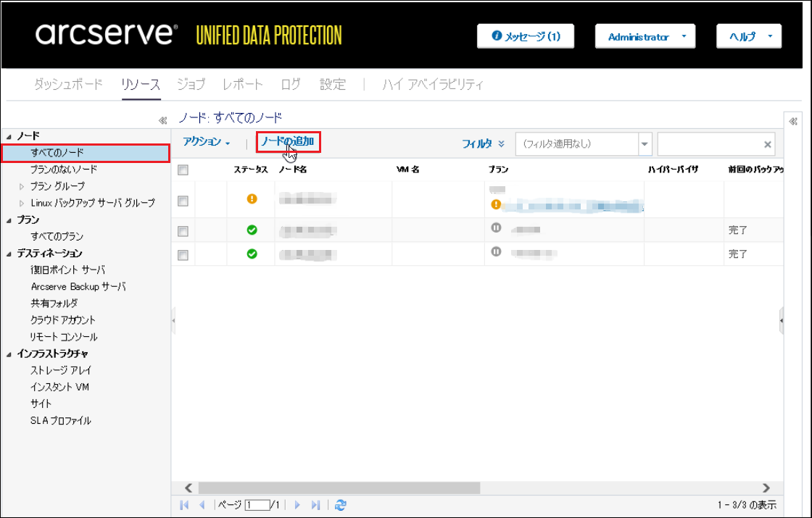Switch to ジョブ tab
The height and width of the screenshot is (518, 812).
click(x=191, y=84)
